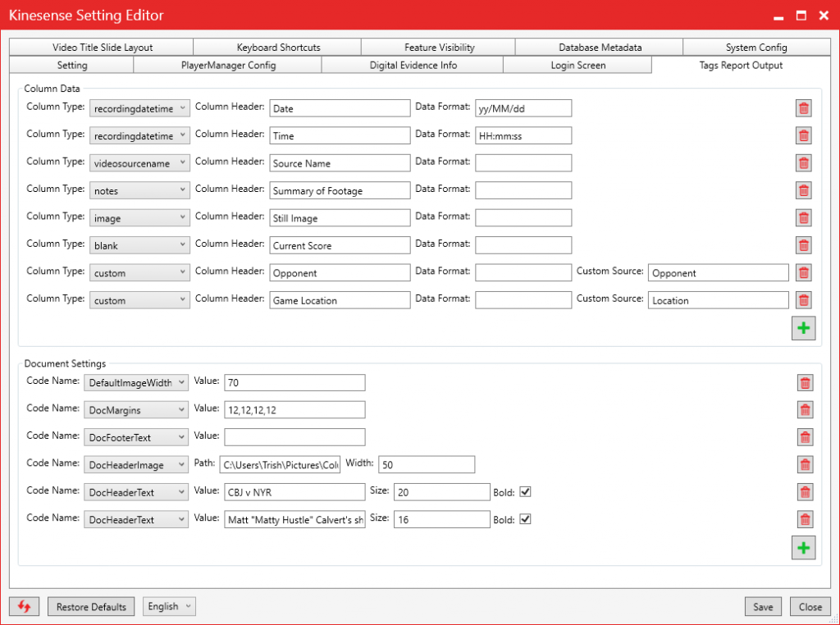Delete the Opponent custom column row
Image resolution: width=840 pixels, height=625 pixels.
click(x=804, y=272)
